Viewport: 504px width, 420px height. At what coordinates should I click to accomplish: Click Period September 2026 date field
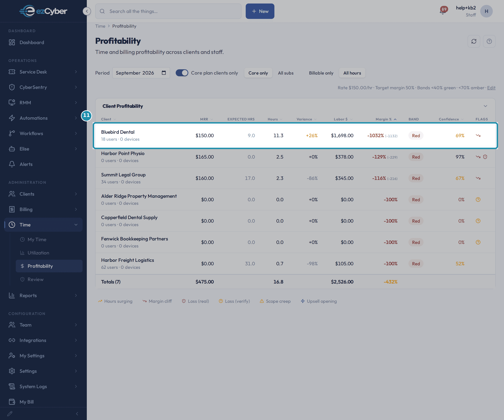coord(141,73)
